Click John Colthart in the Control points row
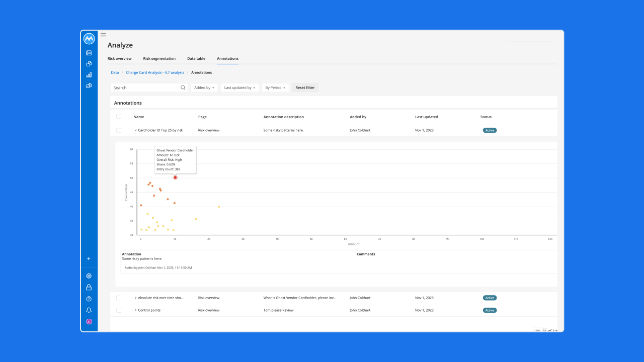 pos(360,310)
